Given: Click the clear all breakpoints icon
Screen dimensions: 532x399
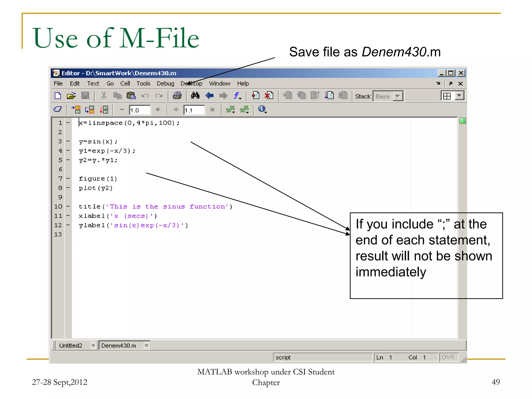Looking at the screenshot, I should 269,96.
